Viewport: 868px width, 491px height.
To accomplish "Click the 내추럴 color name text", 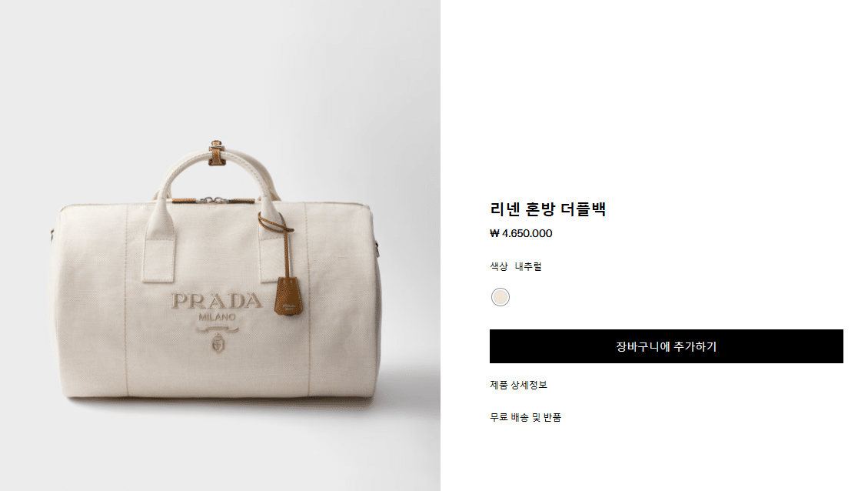I will click(x=528, y=266).
